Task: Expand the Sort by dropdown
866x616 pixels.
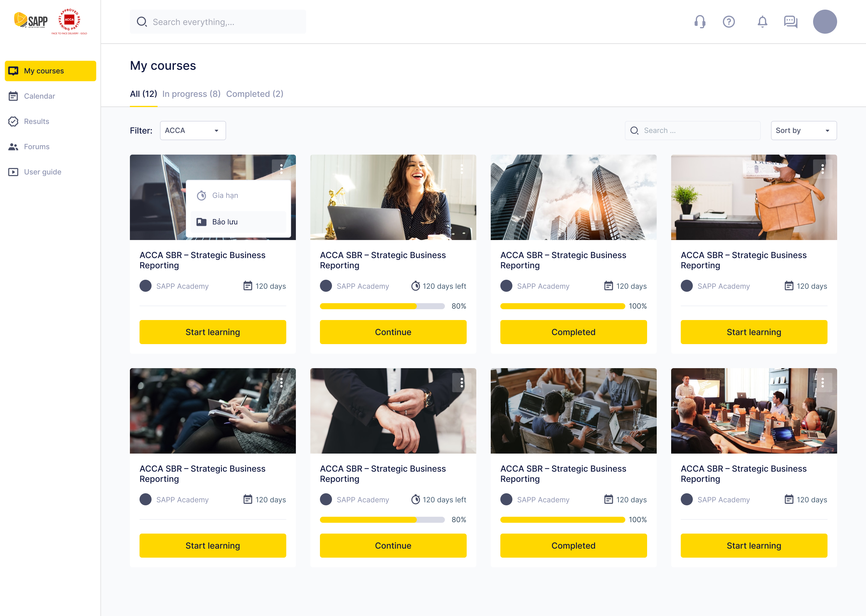Action: pos(803,131)
